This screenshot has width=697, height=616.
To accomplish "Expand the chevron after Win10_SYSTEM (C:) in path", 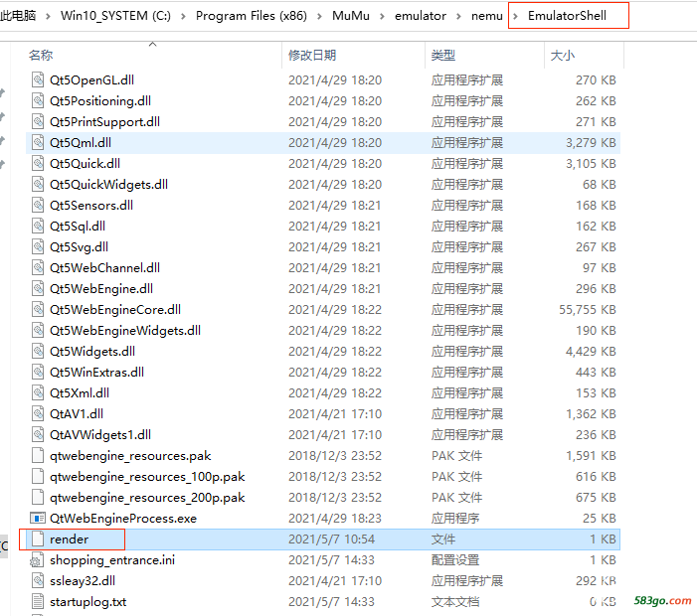I will click(x=186, y=16).
